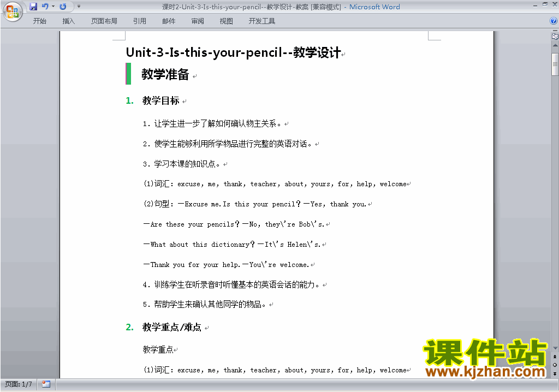Open the Office button menu
559x392 pixels.
13,11
